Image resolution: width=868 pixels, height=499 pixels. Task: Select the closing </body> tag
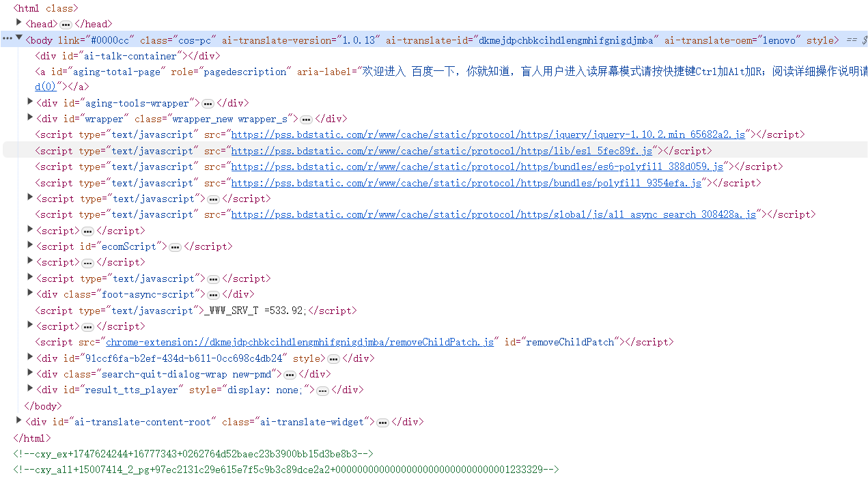point(43,406)
